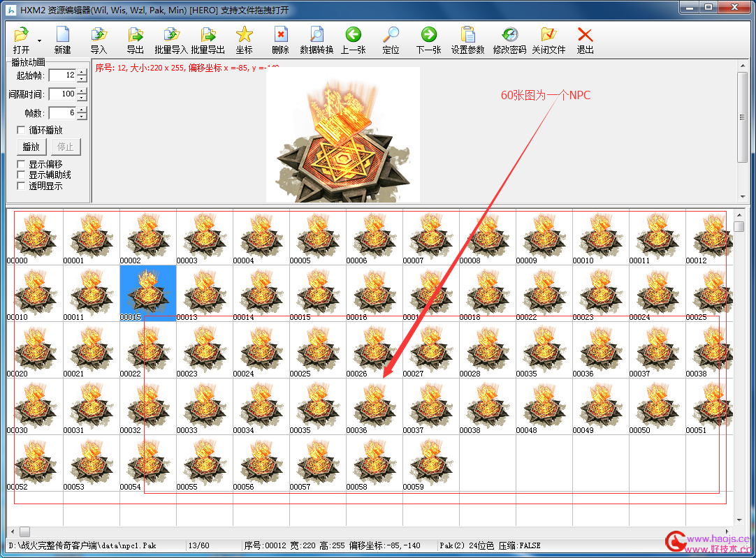Select thumbnail 00059

(431, 463)
